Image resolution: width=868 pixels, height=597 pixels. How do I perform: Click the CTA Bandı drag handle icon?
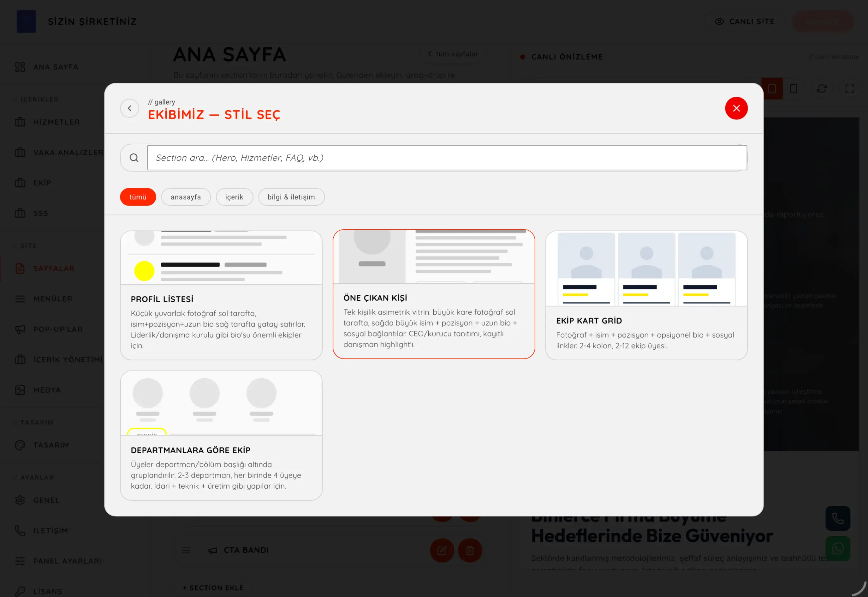186,550
